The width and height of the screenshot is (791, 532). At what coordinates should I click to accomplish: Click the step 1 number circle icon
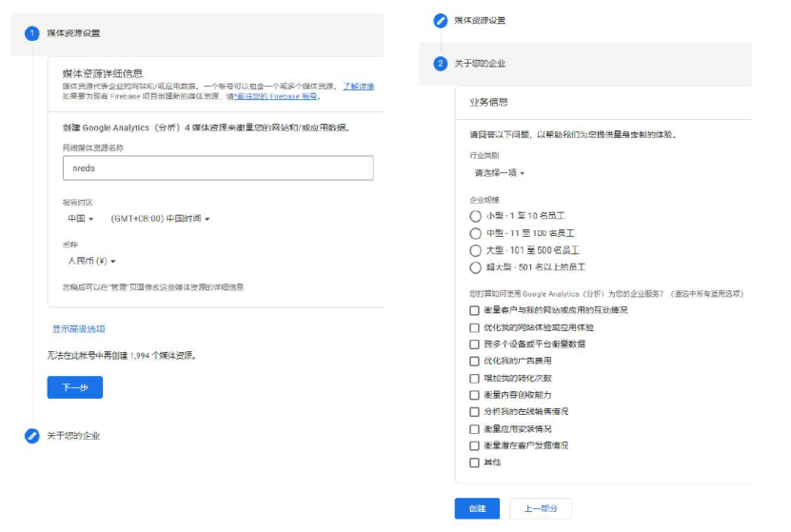pos(31,33)
